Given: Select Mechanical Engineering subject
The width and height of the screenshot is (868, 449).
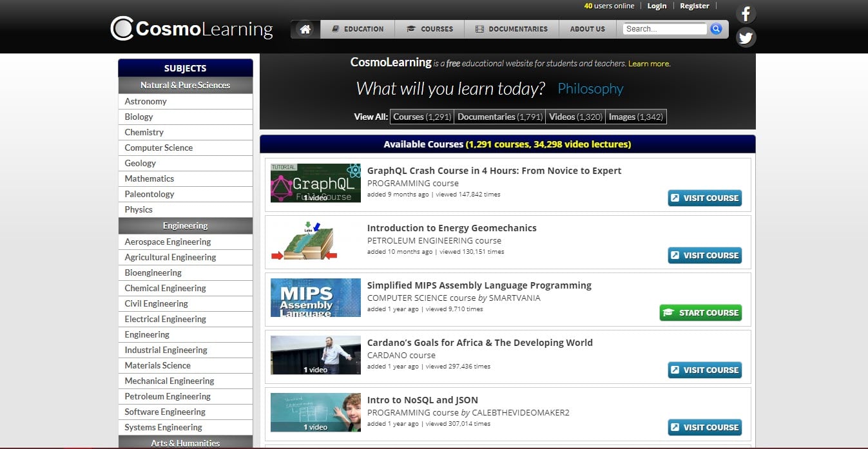Looking at the screenshot, I should [186, 381].
